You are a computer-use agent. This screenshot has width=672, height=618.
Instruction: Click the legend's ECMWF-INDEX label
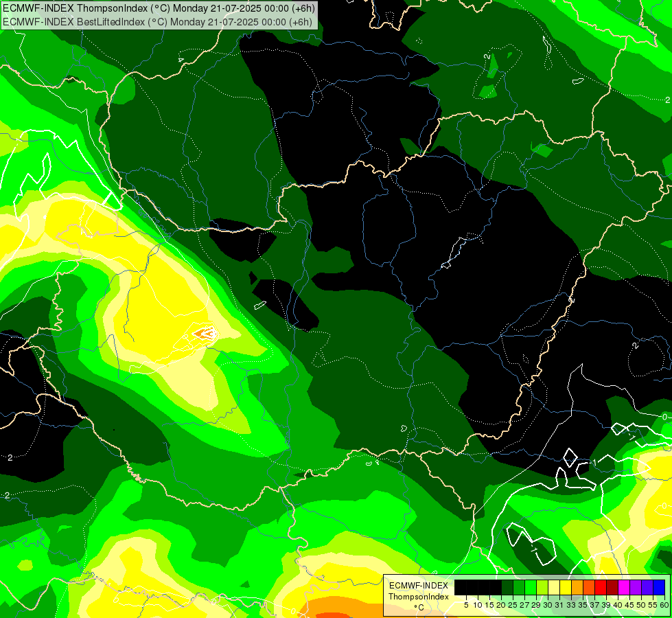419,586
